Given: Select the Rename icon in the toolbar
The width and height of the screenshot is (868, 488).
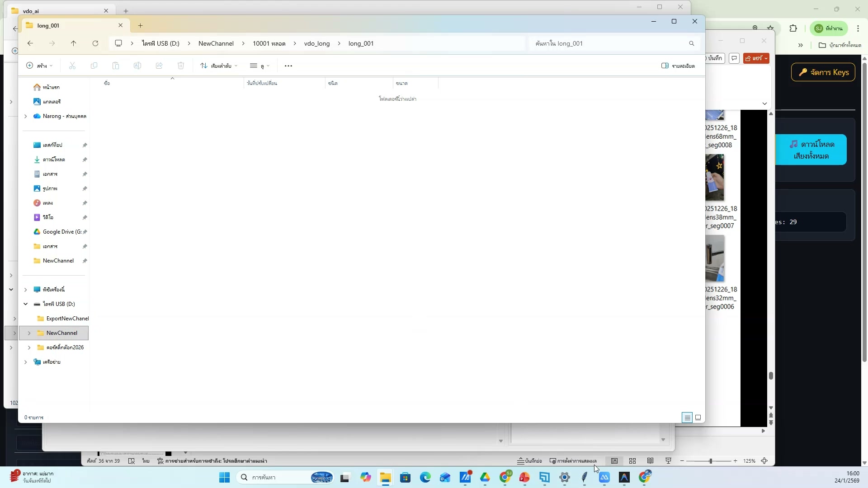Looking at the screenshot, I should 137,66.
